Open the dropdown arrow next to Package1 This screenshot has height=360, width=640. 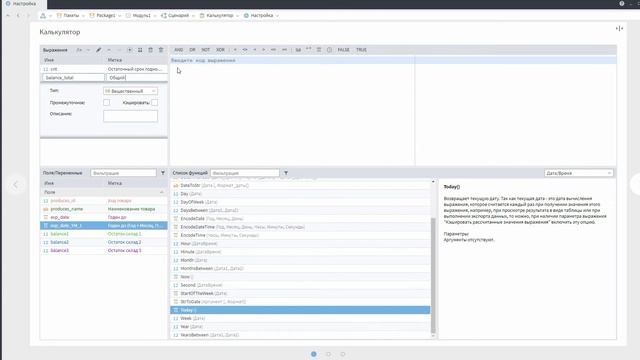pos(120,16)
